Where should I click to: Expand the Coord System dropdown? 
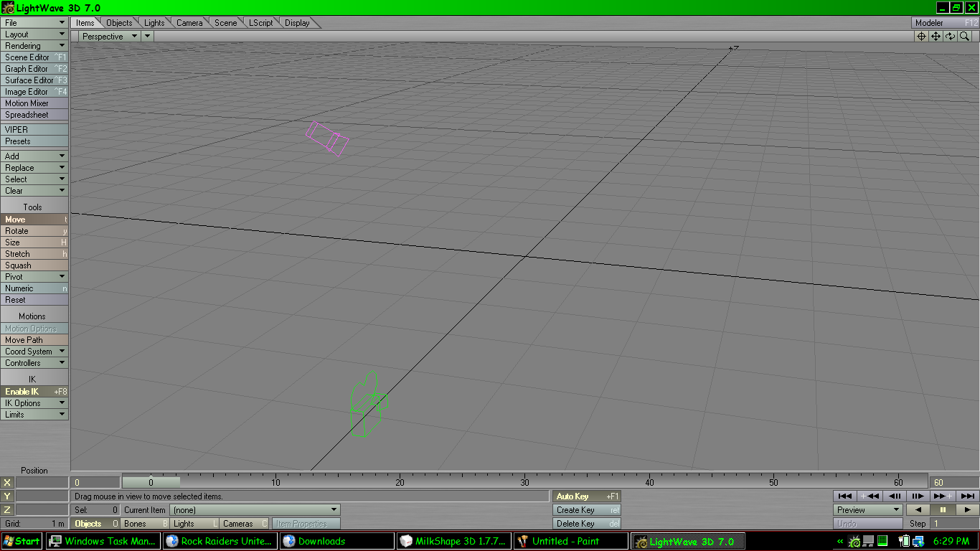(34, 352)
